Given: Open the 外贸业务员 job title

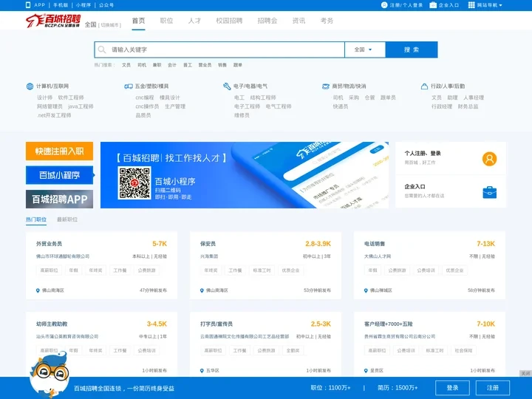Looking at the screenshot, I should click(x=49, y=244).
